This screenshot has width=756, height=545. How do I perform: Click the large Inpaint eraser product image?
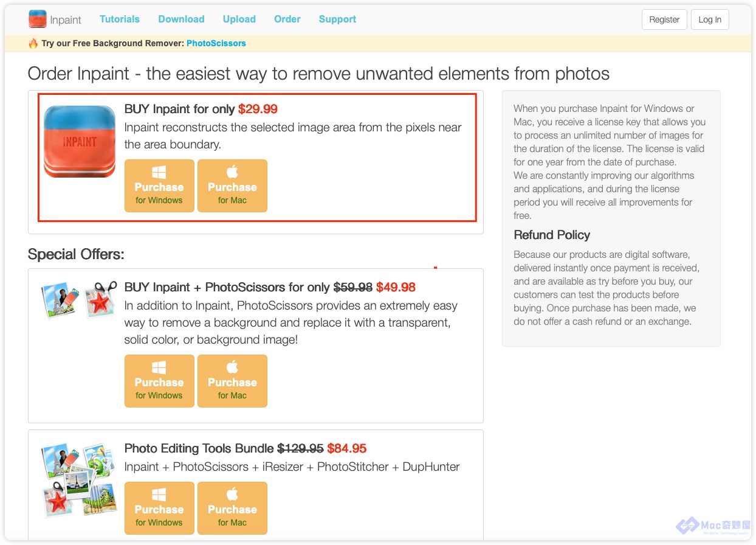[80, 142]
